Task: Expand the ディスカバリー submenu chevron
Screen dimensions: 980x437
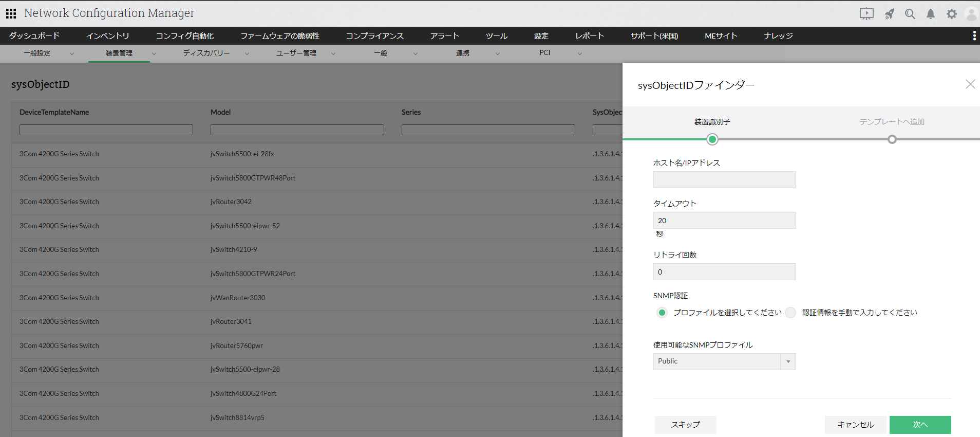Action: tap(247, 53)
